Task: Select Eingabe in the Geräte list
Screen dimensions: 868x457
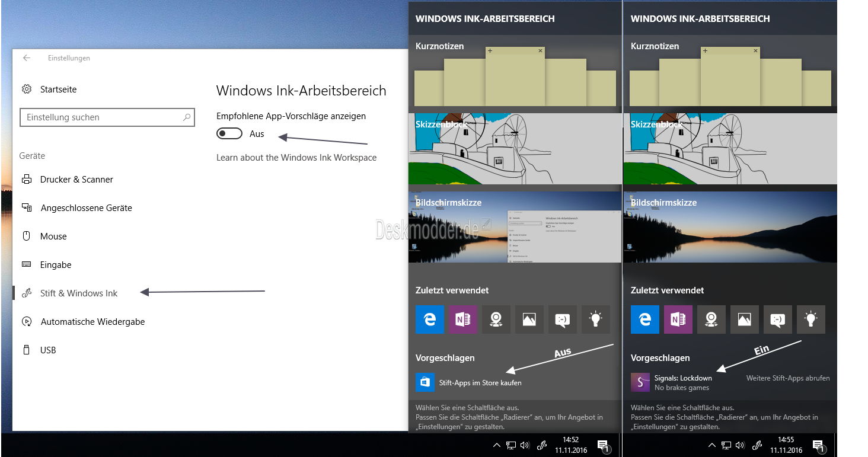Action: 46,265
